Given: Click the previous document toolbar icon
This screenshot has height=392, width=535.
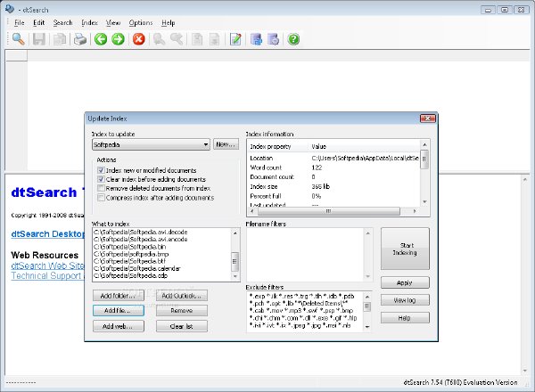Looking at the screenshot, I should (197, 39).
